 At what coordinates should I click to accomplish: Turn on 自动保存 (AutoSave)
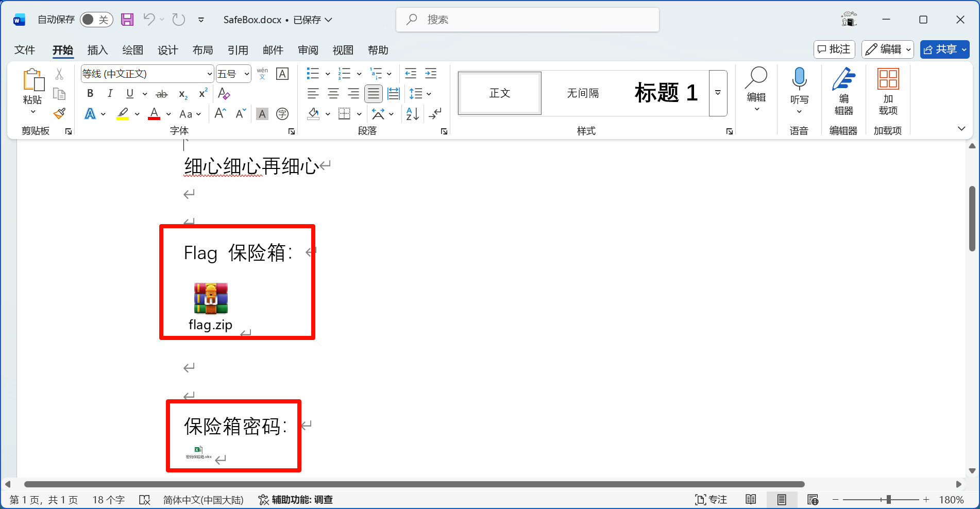tap(96, 19)
